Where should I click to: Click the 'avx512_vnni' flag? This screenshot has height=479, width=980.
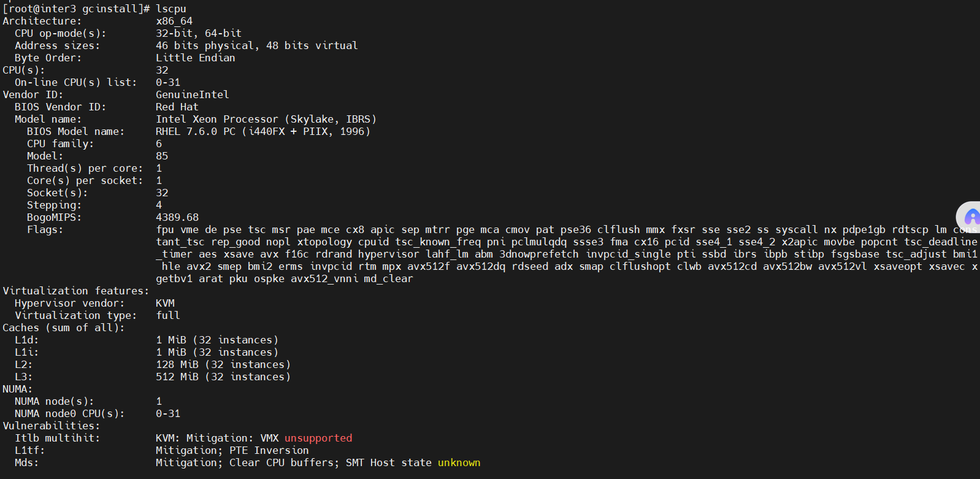(x=324, y=278)
